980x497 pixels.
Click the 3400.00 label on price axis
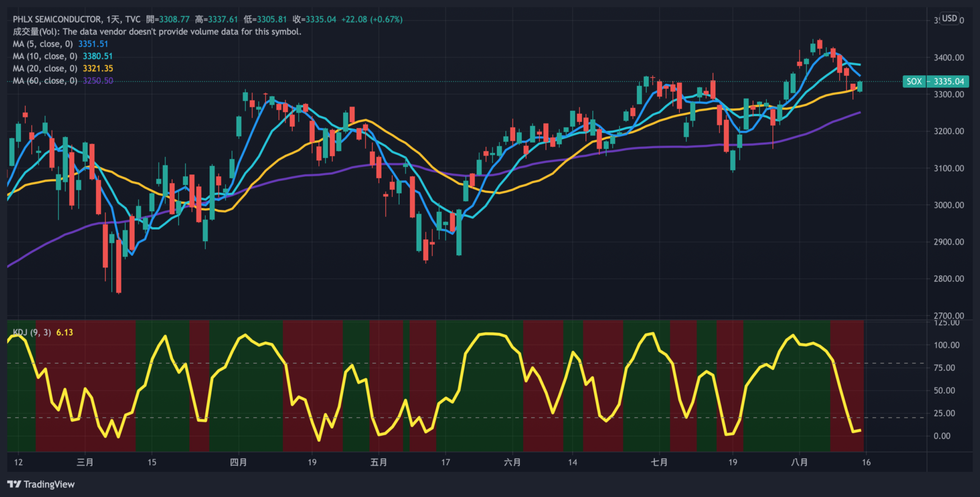click(x=949, y=58)
